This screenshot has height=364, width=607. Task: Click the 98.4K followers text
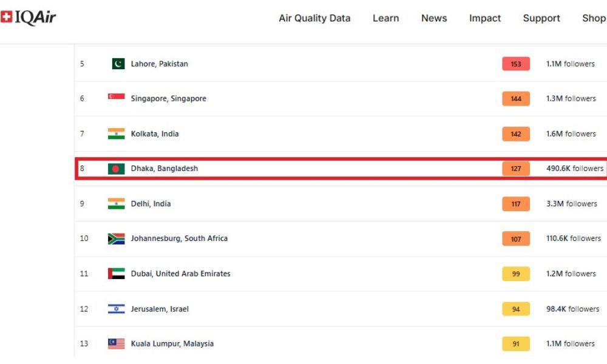pos(572,309)
